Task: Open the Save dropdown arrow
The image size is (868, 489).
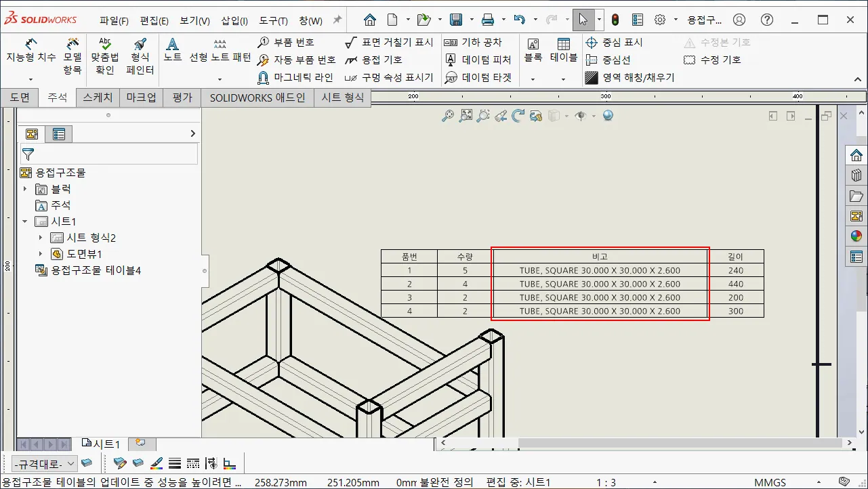Action: [471, 20]
